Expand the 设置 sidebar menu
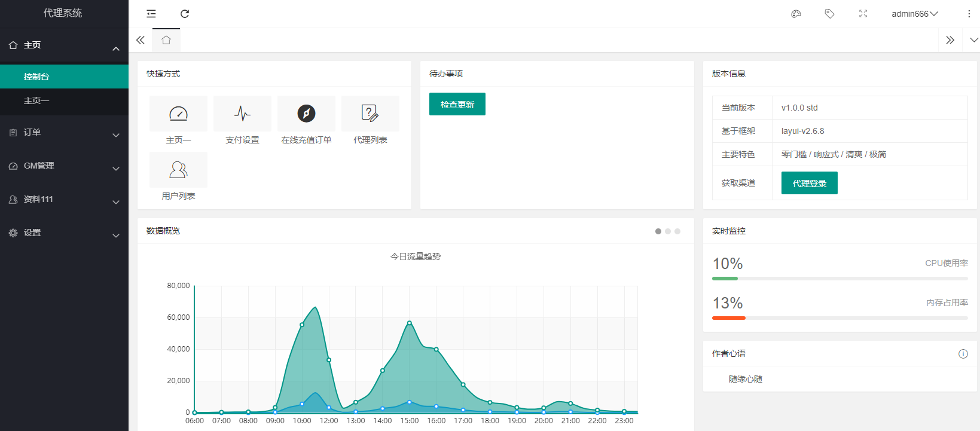Image resolution: width=980 pixels, height=431 pixels. 64,233
